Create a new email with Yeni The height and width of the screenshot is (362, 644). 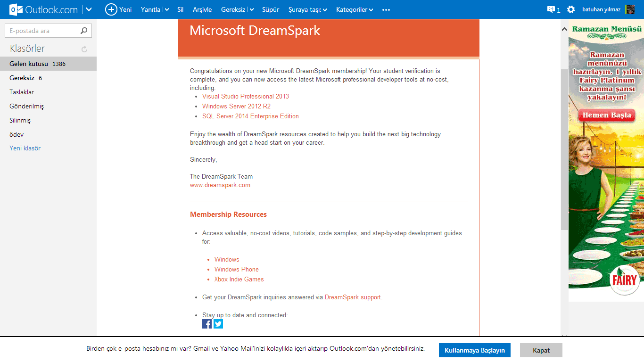(x=118, y=9)
